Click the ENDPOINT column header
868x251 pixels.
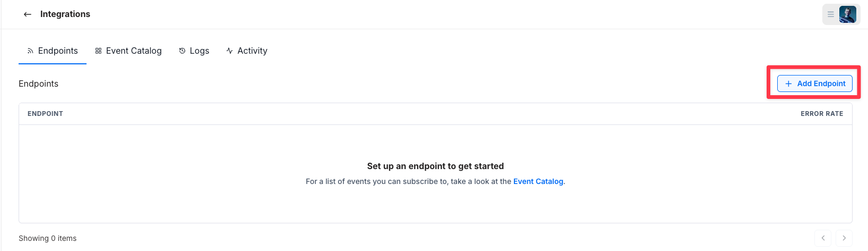(45, 114)
